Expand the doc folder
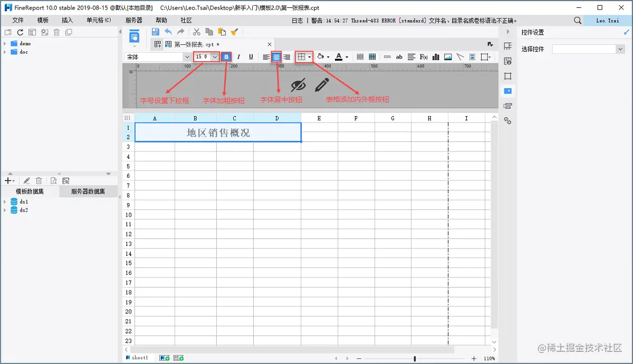 [x=5, y=52]
